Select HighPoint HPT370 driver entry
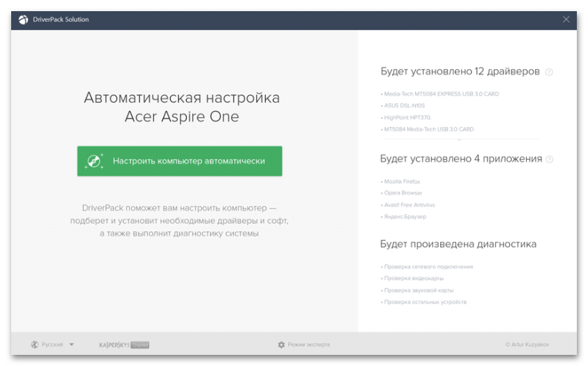The height and width of the screenshot is (366, 588). click(406, 118)
